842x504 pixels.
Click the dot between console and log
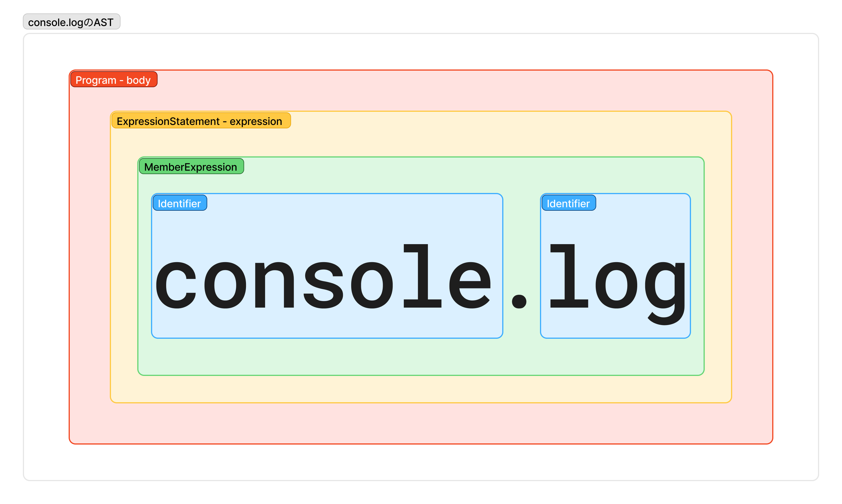(x=519, y=301)
